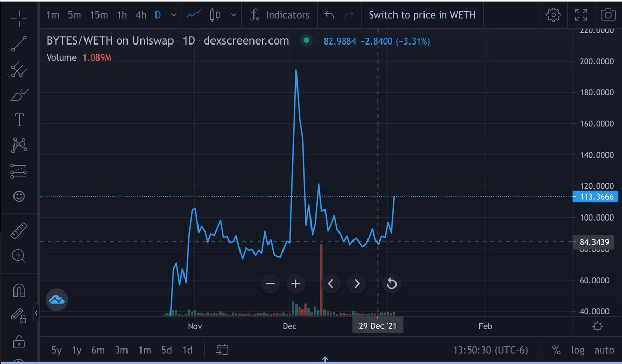Select the ruler measure tool
This screenshot has height=364, width=622.
point(19,229)
